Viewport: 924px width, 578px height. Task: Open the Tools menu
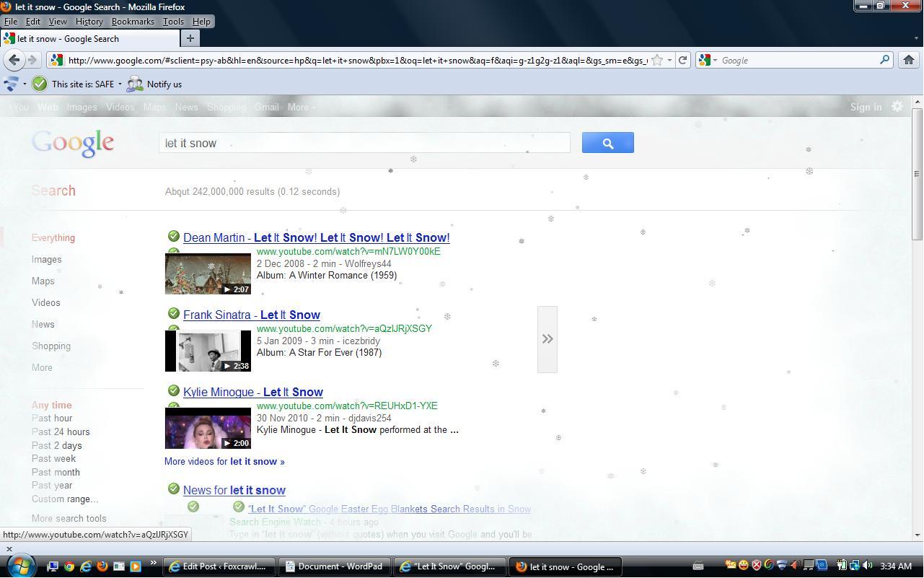click(x=173, y=22)
